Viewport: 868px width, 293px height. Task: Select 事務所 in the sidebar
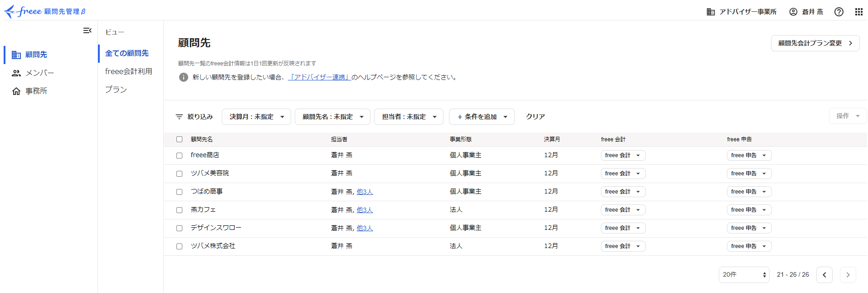pyautogui.click(x=36, y=91)
